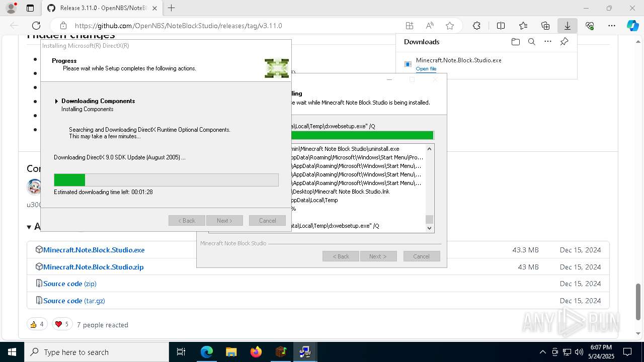Add this page to favorites star
The height and width of the screenshot is (362, 644).
coord(450,26)
